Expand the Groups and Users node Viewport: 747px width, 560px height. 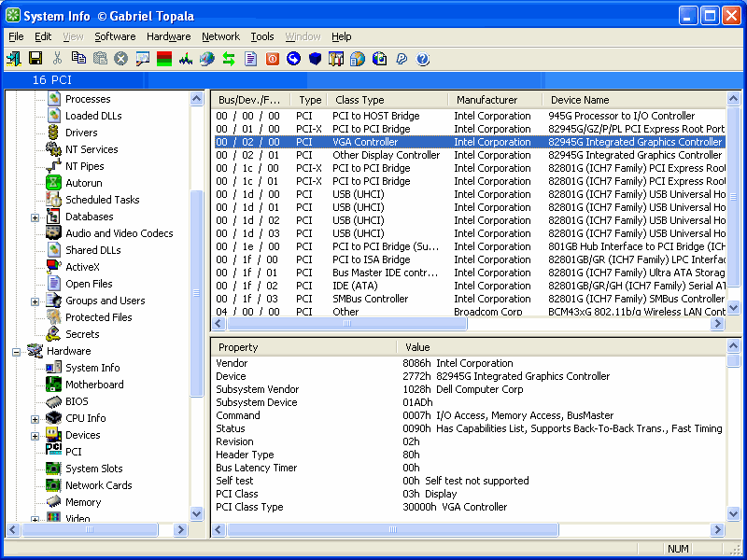(35, 301)
